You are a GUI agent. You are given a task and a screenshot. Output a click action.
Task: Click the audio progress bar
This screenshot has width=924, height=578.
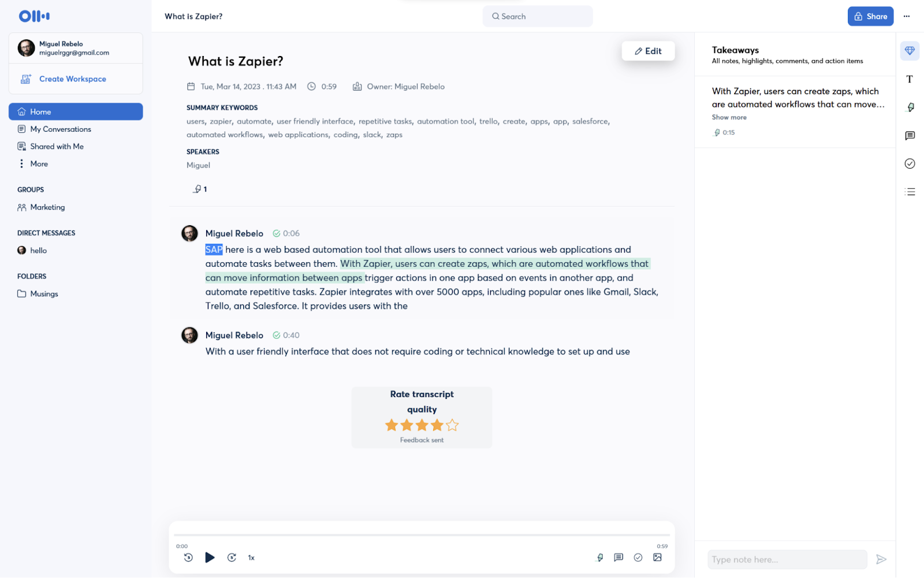422,535
